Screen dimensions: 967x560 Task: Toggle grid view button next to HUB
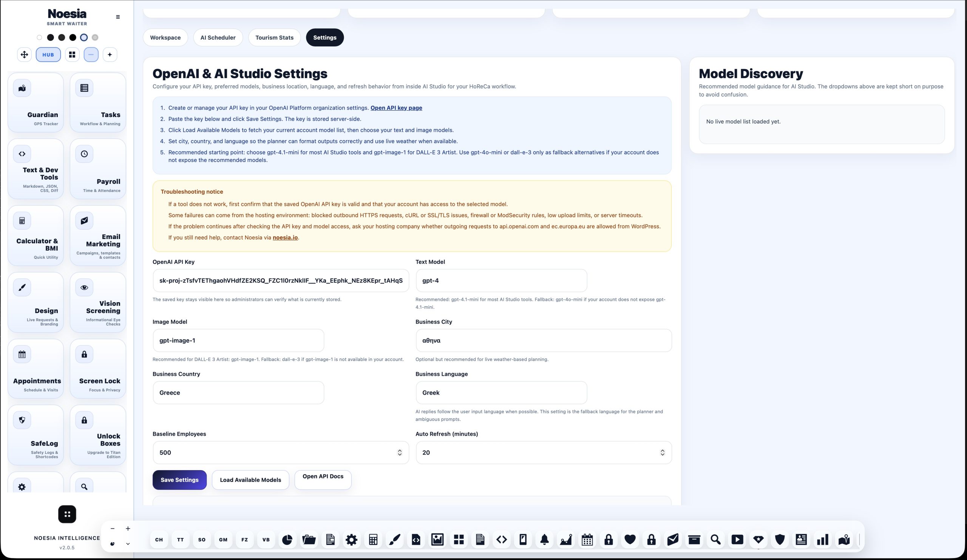point(72,54)
